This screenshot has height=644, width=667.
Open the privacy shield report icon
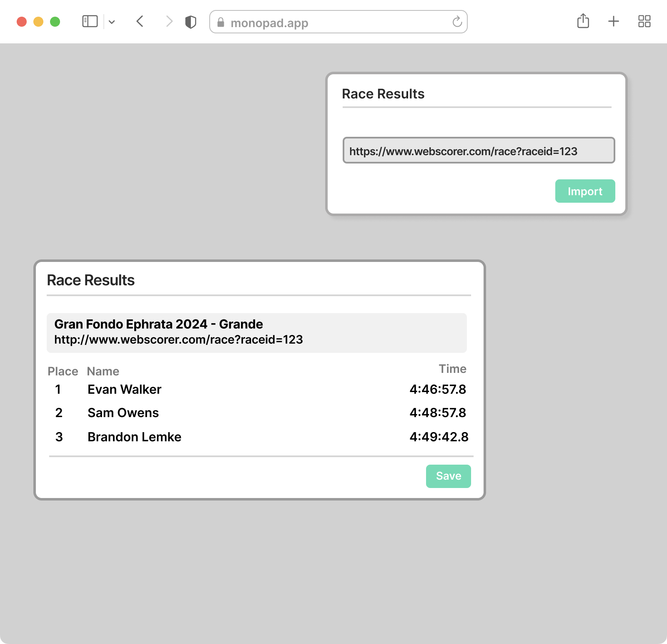point(191,22)
